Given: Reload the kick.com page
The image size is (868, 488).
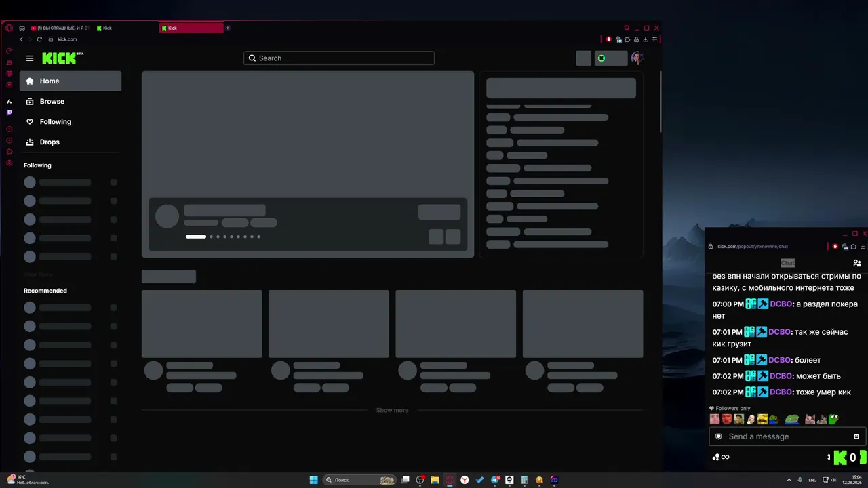Looking at the screenshot, I should pos(39,39).
